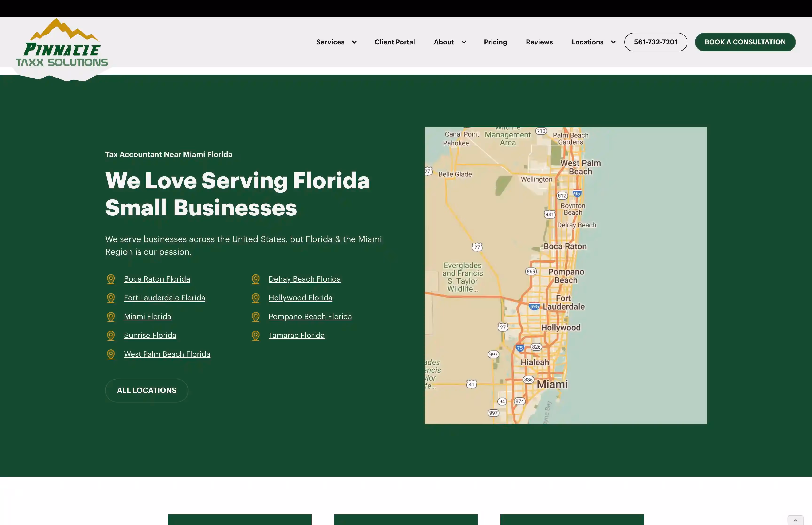Viewport: 812px width, 525px height.
Task: Open the Locations dropdown arrow
Action: click(613, 42)
